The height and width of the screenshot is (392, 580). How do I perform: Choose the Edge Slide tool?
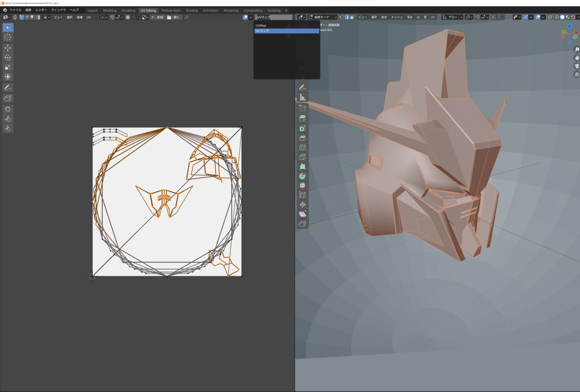click(x=303, y=195)
